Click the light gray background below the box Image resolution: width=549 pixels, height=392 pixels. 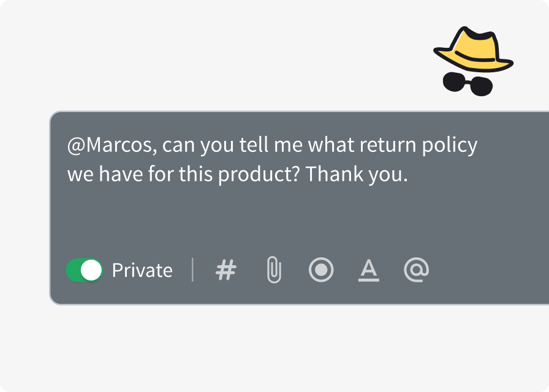click(x=276, y=349)
